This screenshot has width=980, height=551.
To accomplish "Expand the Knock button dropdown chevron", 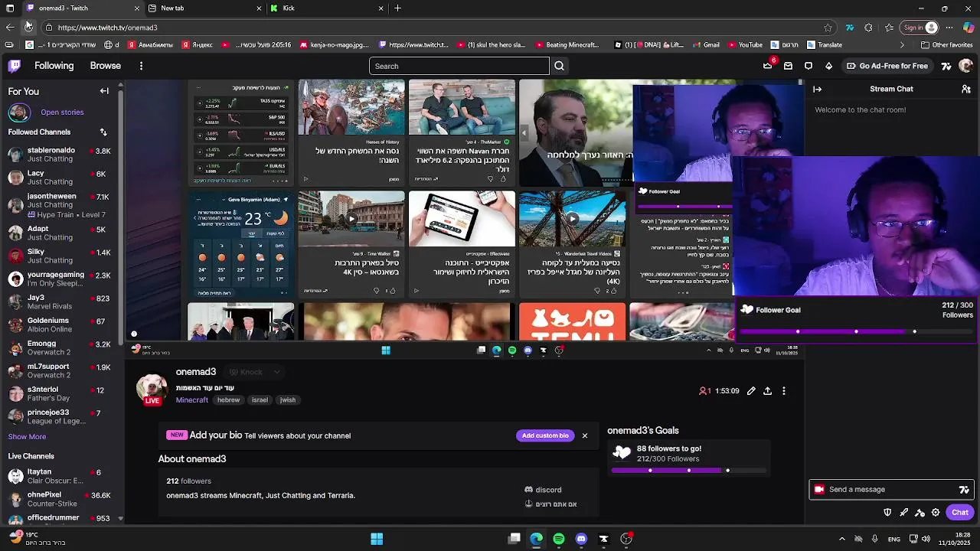I will (x=276, y=372).
